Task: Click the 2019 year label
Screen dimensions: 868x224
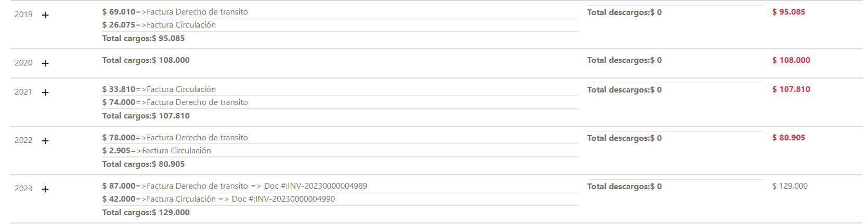Action: (23, 15)
